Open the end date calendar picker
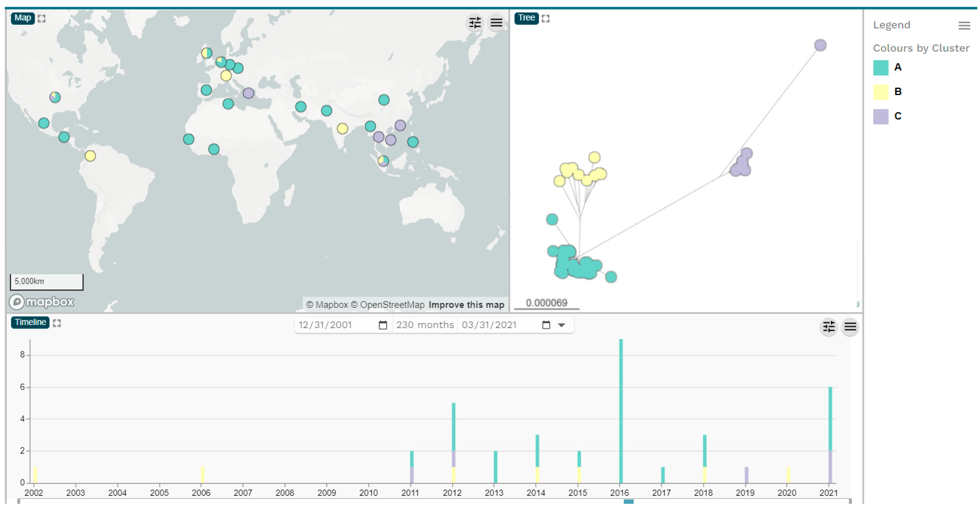Screen dimensions: 980x510 point(546,325)
